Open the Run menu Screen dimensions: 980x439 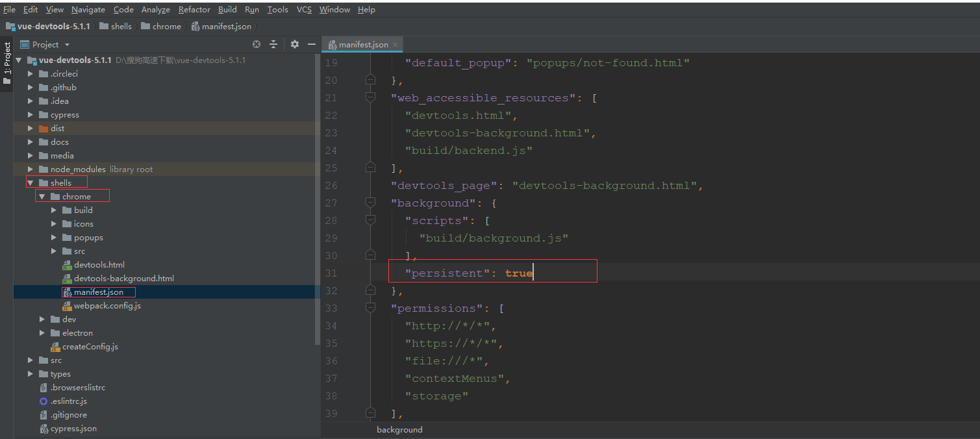pyautogui.click(x=252, y=9)
